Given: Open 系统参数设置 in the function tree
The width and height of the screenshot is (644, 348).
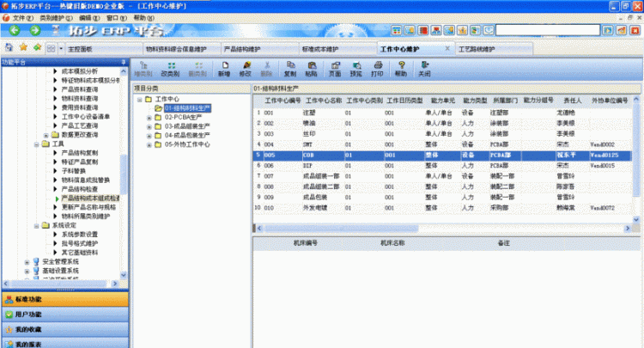Looking at the screenshot, I should point(80,235).
